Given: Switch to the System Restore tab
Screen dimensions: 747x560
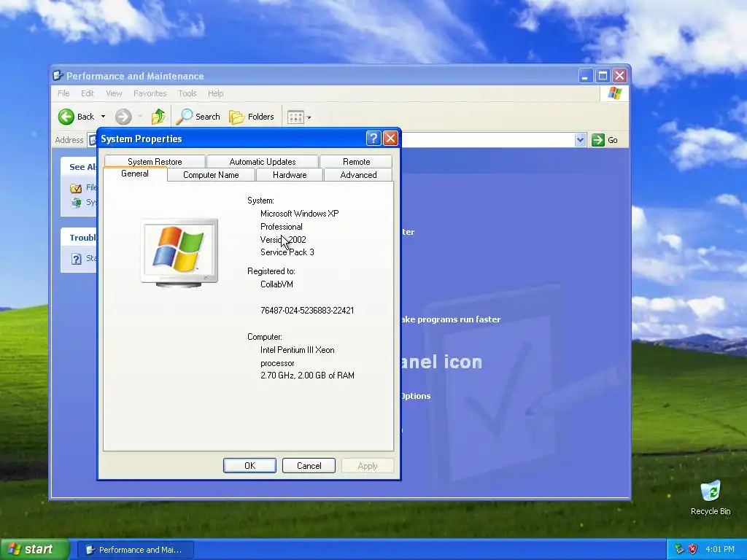Looking at the screenshot, I should (x=155, y=161).
